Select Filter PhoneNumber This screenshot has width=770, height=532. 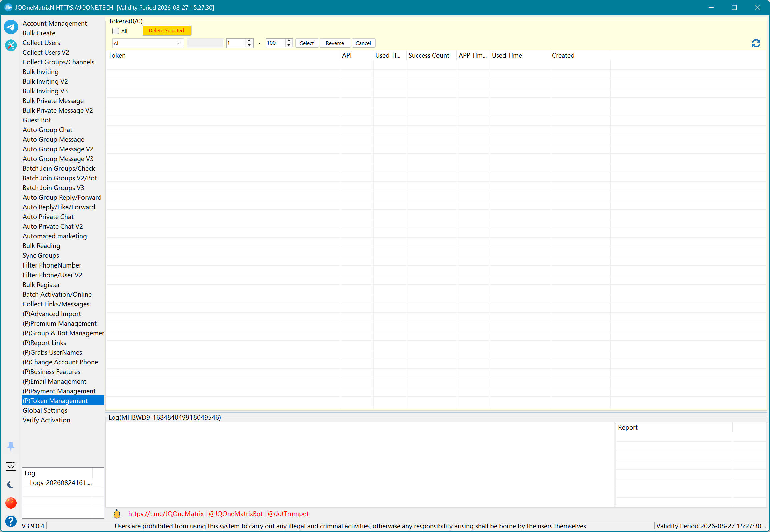pyautogui.click(x=52, y=265)
